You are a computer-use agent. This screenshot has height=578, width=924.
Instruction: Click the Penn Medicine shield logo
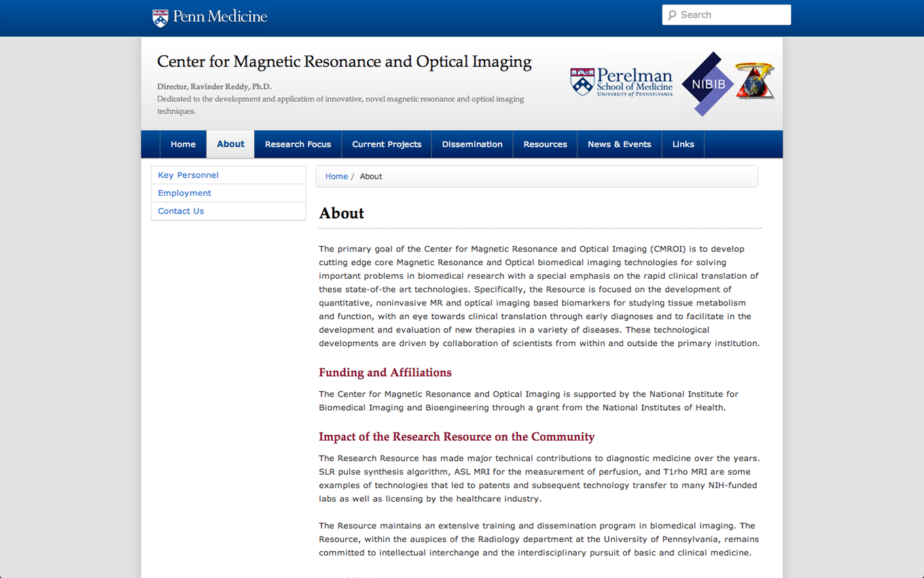tap(160, 18)
